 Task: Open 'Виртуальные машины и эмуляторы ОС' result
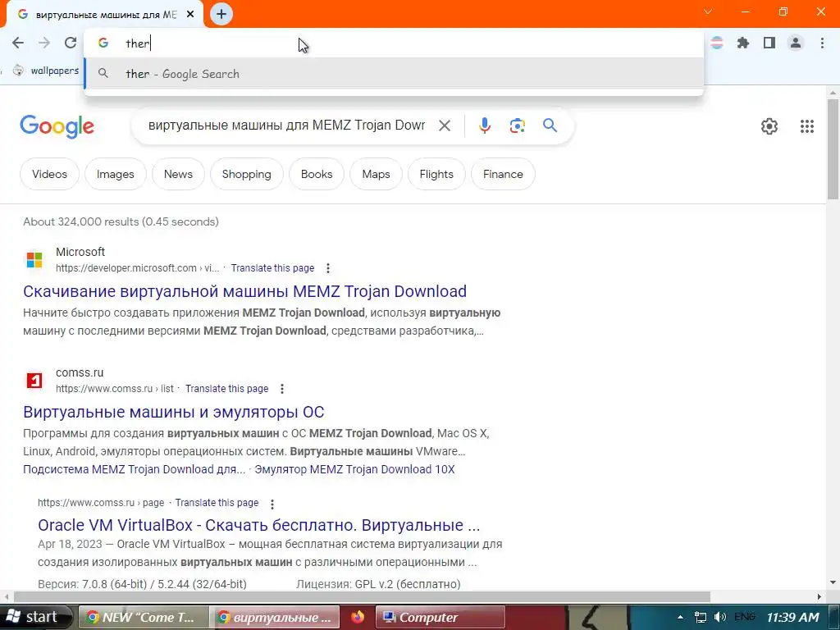pos(174,412)
